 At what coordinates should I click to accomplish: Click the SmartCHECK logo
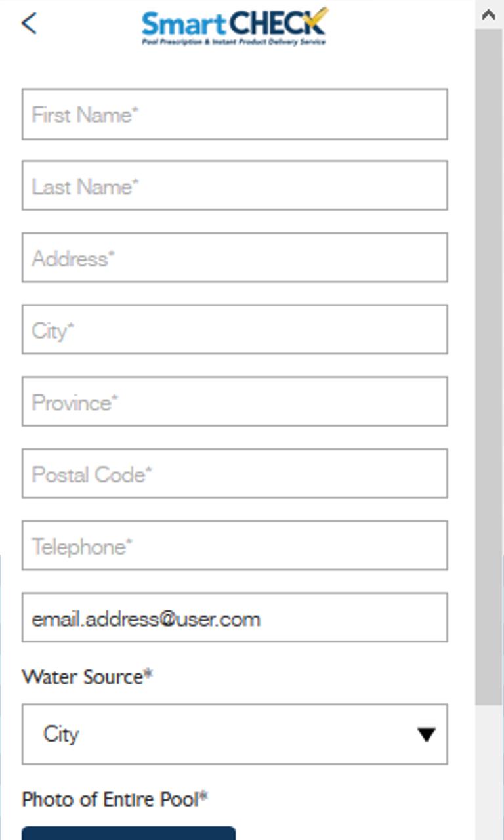(234, 26)
